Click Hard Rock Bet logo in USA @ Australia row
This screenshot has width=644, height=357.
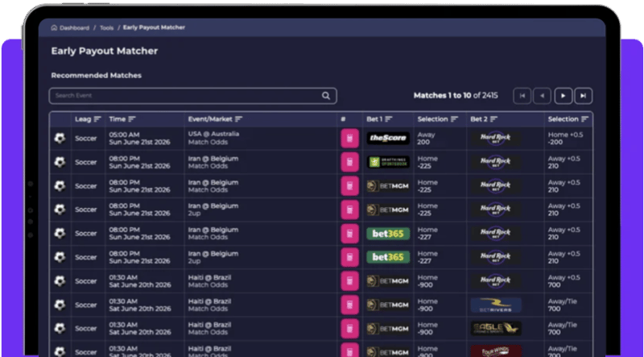click(x=496, y=138)
